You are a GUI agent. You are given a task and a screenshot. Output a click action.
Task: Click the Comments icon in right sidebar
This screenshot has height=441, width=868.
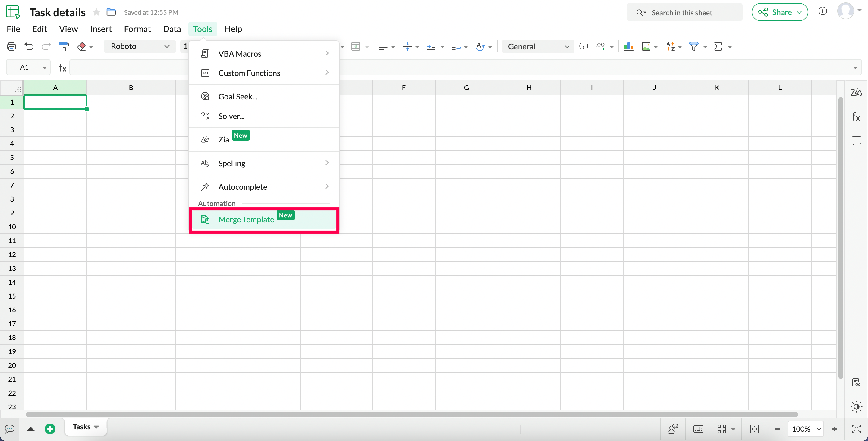pyautogui.click(x=856, y=141)
